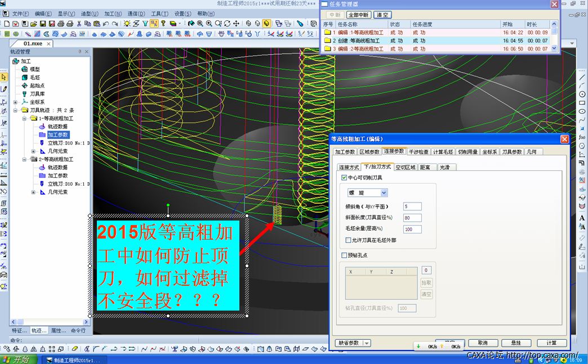
Task: Click the pin icon of 轨迹管理 panel
Action: tap(80, 52)
